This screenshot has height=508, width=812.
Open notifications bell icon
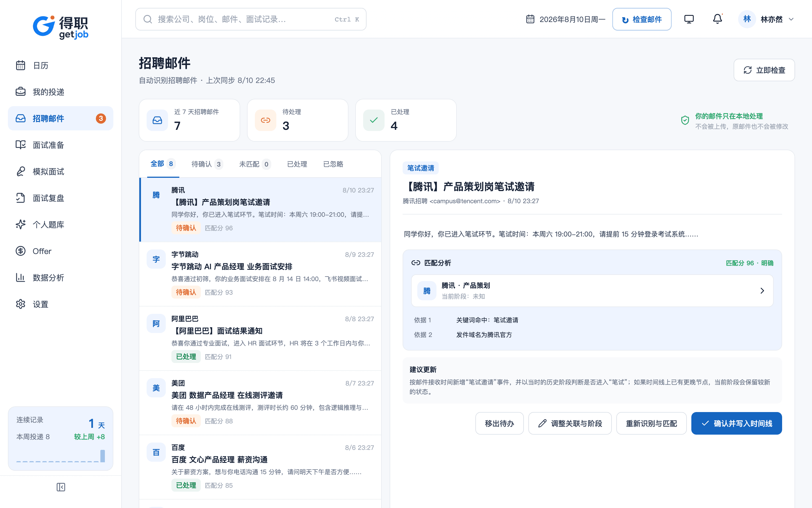pos(717,19)
